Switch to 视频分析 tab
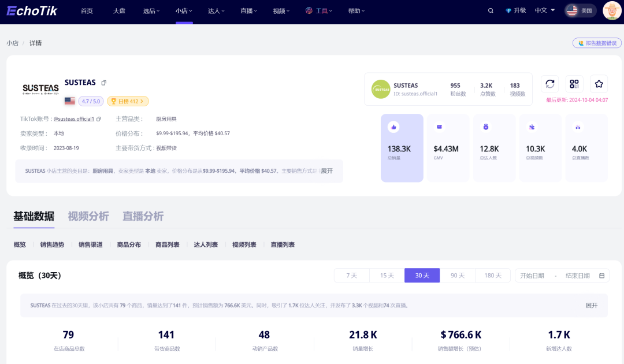 point(88,216)
